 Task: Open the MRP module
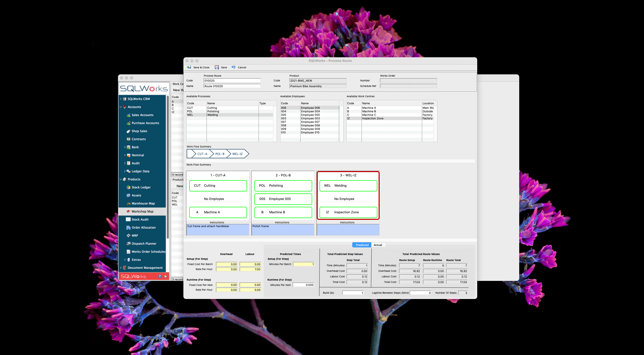coord(135,235)
